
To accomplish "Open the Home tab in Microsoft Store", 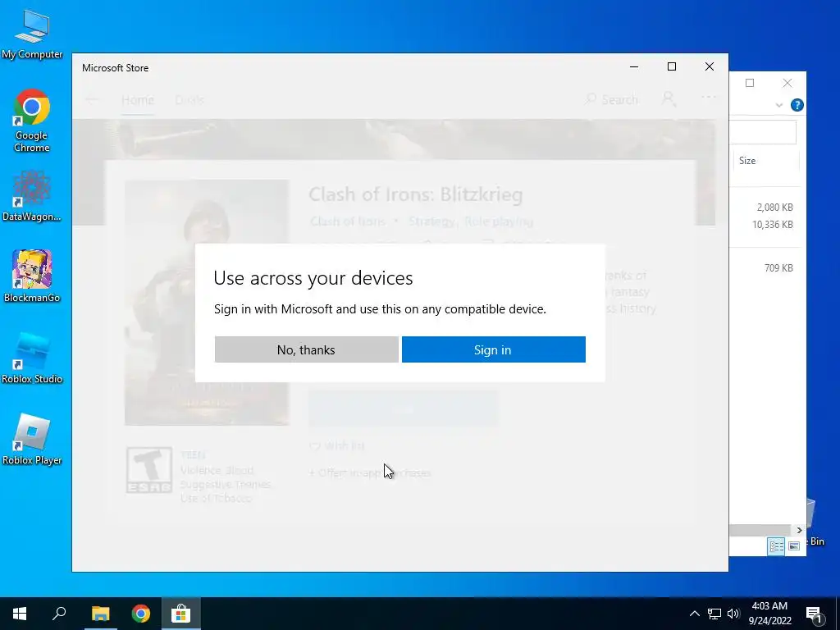I will 138,100.
